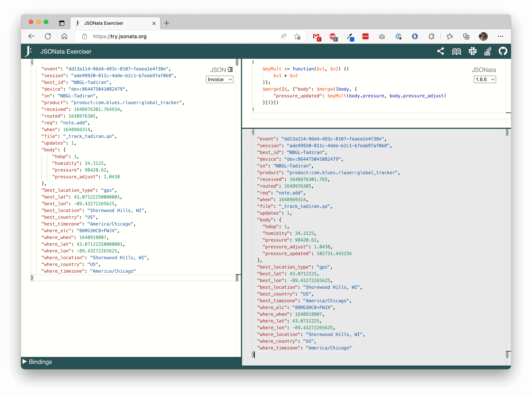Viewport: 532px width, 397px height.
Task: Click the camera screenshot extension icon
Action: 382,37
